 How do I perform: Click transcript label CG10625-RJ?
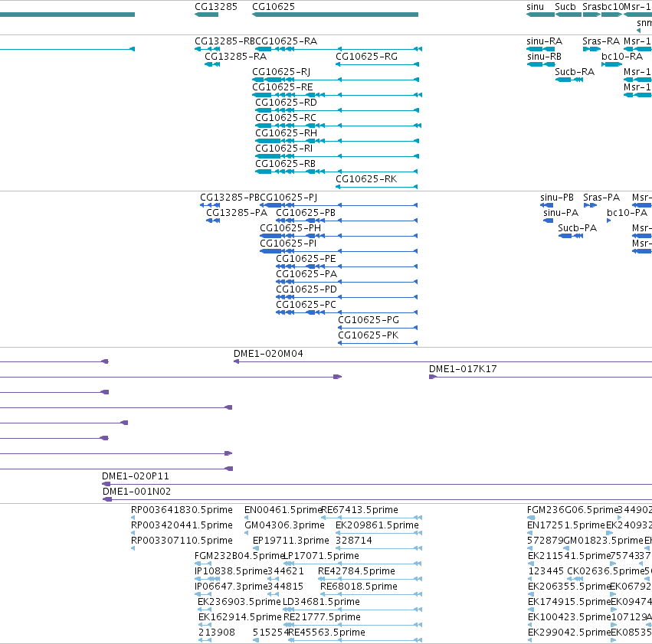pos(281,72)
